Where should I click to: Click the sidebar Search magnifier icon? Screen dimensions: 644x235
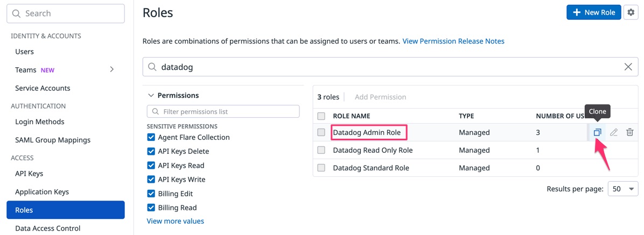tap(17, 13)
